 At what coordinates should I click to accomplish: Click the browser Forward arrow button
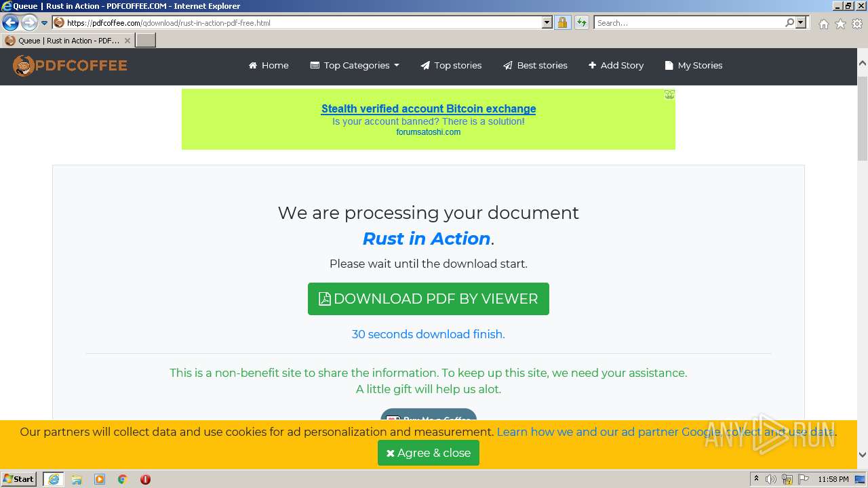(x=29, y=22)
